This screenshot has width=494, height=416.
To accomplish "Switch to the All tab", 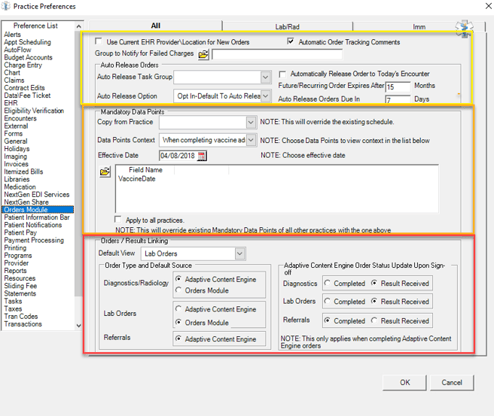I will (x=155, y=26).
